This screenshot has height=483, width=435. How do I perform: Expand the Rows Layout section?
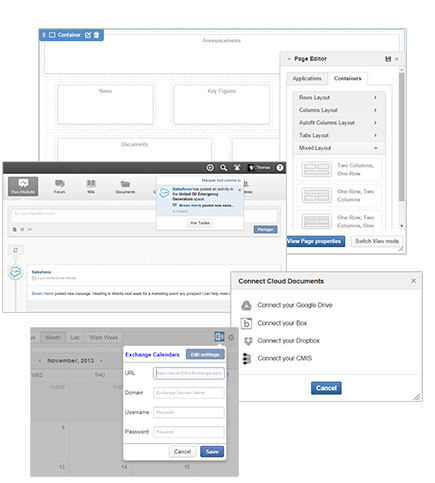pyautogui.click(x=338, y=98)
